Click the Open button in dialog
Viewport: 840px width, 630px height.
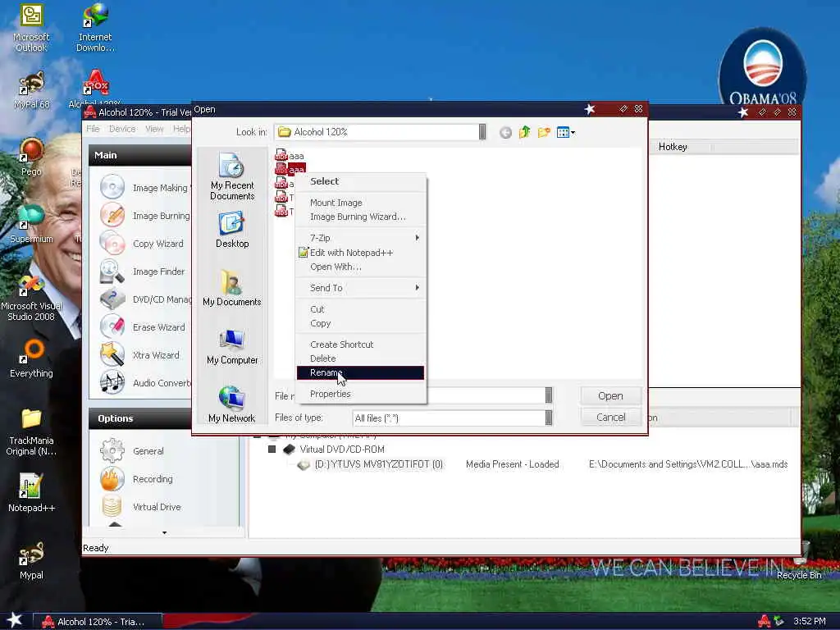coord(610,395)
